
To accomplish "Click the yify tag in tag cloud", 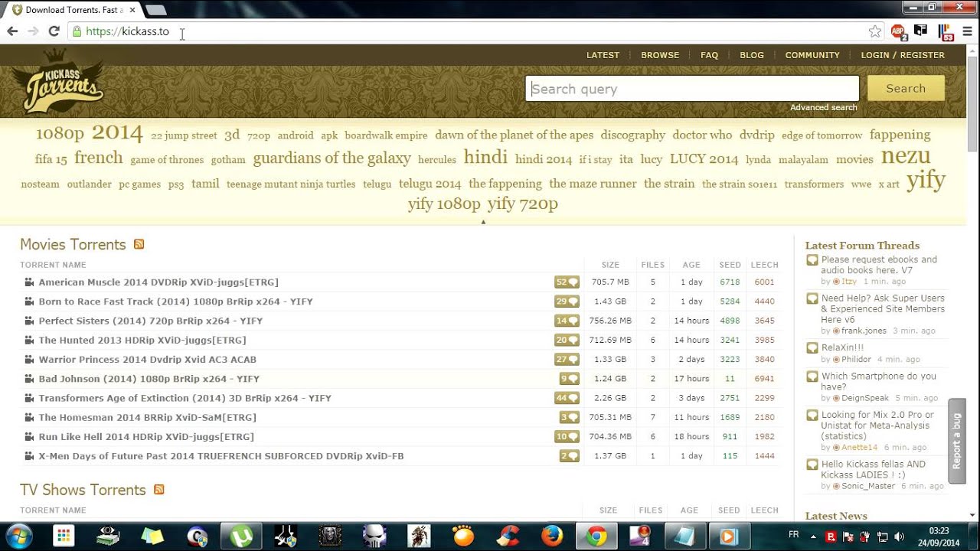I will (x=926, y=181).
